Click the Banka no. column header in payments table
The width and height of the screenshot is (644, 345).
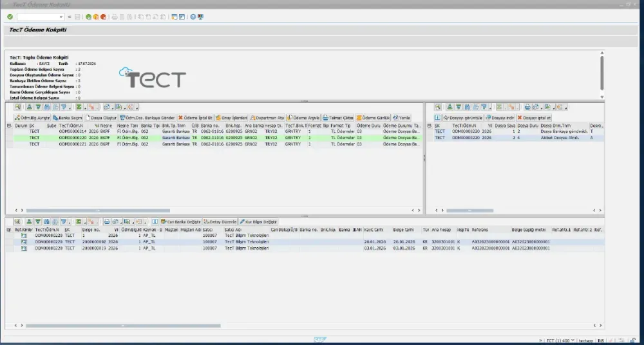213,126
